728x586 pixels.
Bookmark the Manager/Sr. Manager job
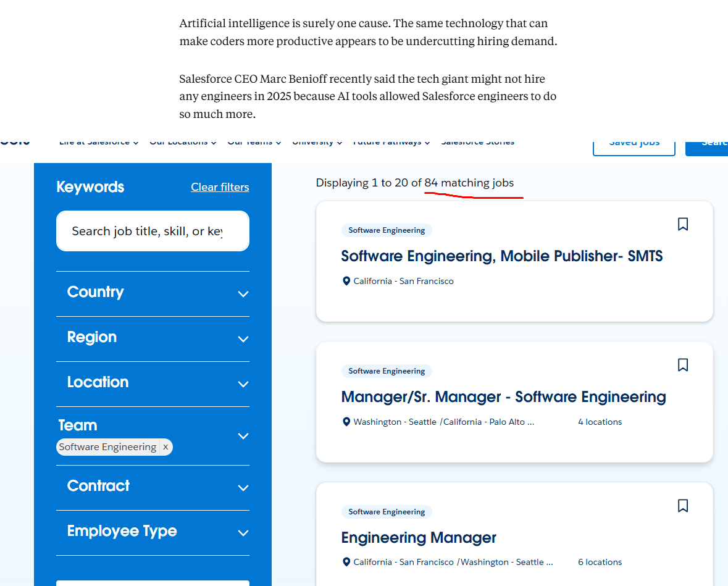click(x=682, y=365)
